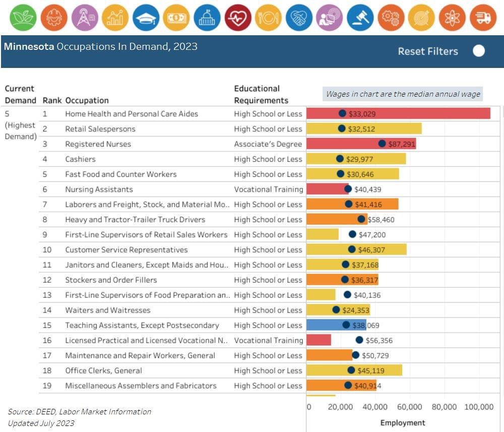Click the Educational Requirements column header
The width and height of the screenshot is (504, 432).
point(261,95)
